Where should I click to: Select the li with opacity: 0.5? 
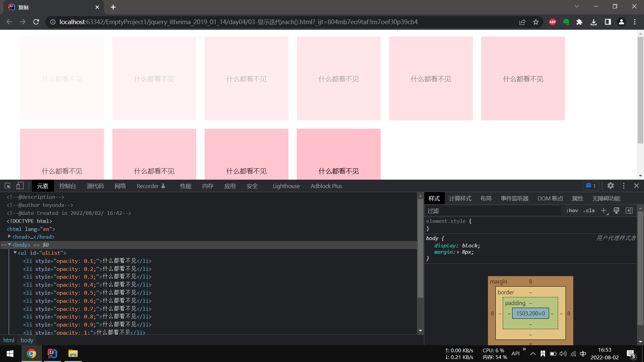(87, 293)
